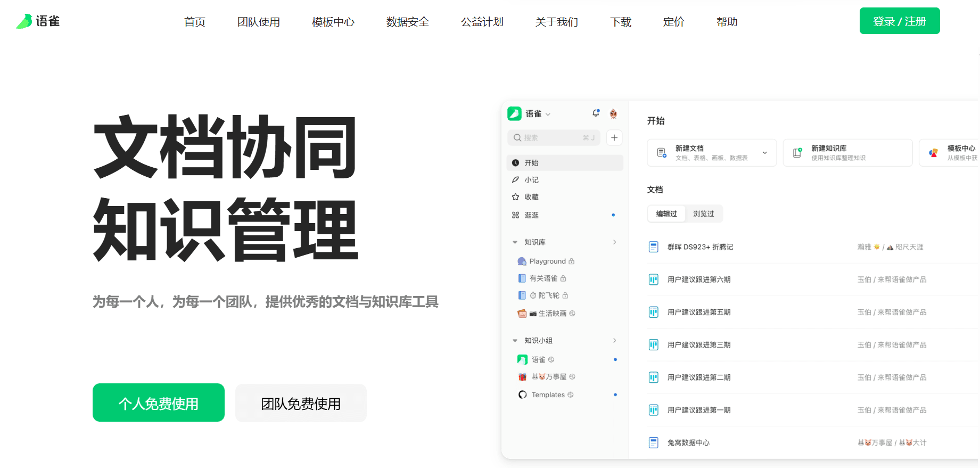The height and width of the screenshot is (468, 980).
Task: Switch to the 浏览过 tab
Action: click(x=704, y=214)
